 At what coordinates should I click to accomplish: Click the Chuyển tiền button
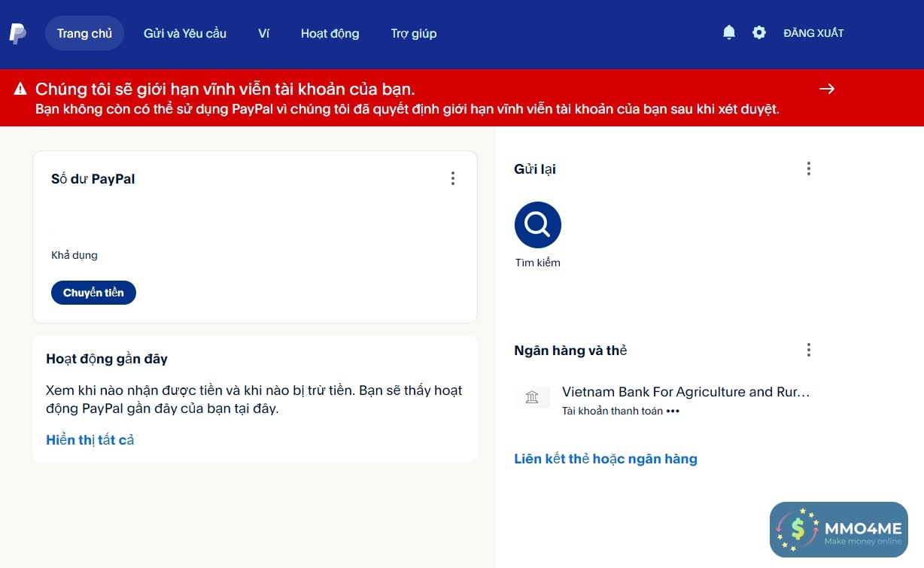93,293
